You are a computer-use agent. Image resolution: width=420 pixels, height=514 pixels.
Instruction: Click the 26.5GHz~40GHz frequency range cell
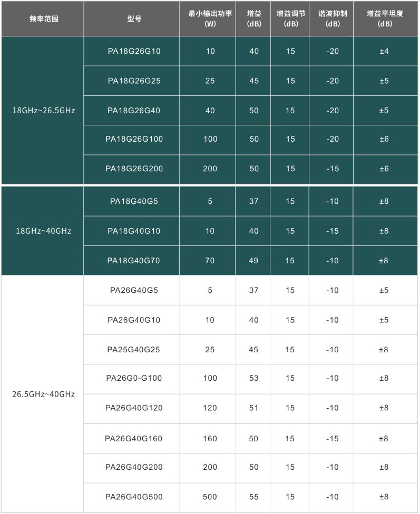pyautogui.click(x=43, y=394)
